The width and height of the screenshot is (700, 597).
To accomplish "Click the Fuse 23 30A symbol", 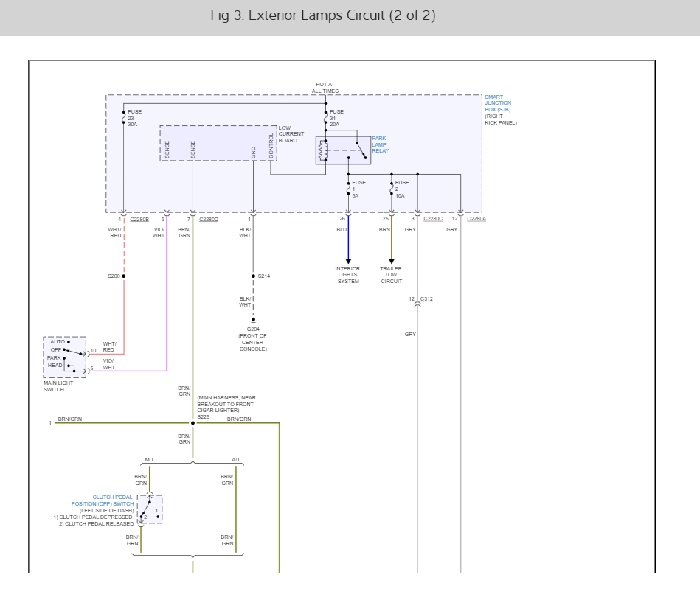I will (x=123, y=118).
